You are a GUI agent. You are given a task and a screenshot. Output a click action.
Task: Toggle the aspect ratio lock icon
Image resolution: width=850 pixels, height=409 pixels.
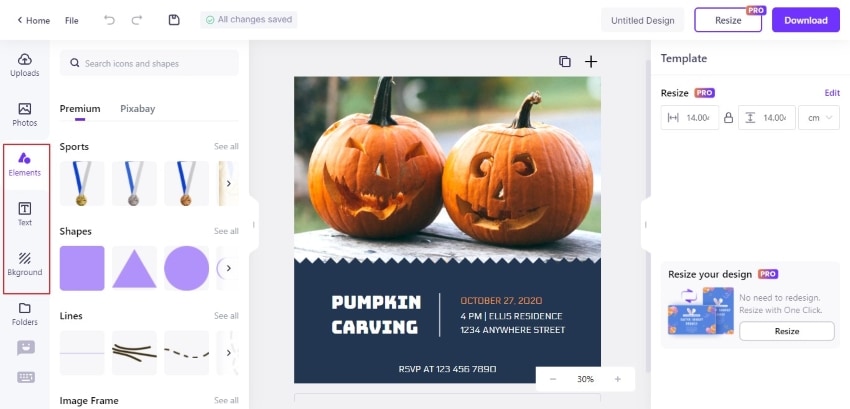click(729, 118)
